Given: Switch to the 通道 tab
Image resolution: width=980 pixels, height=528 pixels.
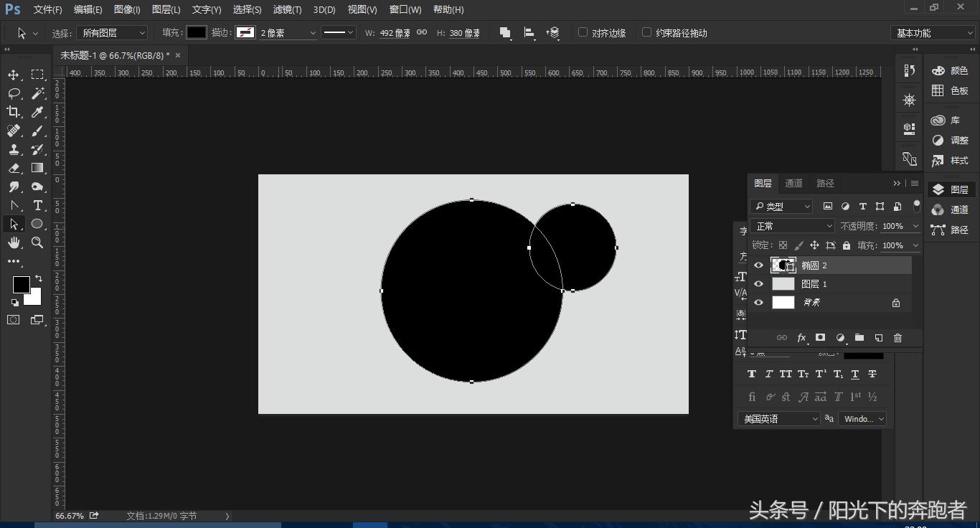Looking at the screenshot, I should tap(793, 184).
